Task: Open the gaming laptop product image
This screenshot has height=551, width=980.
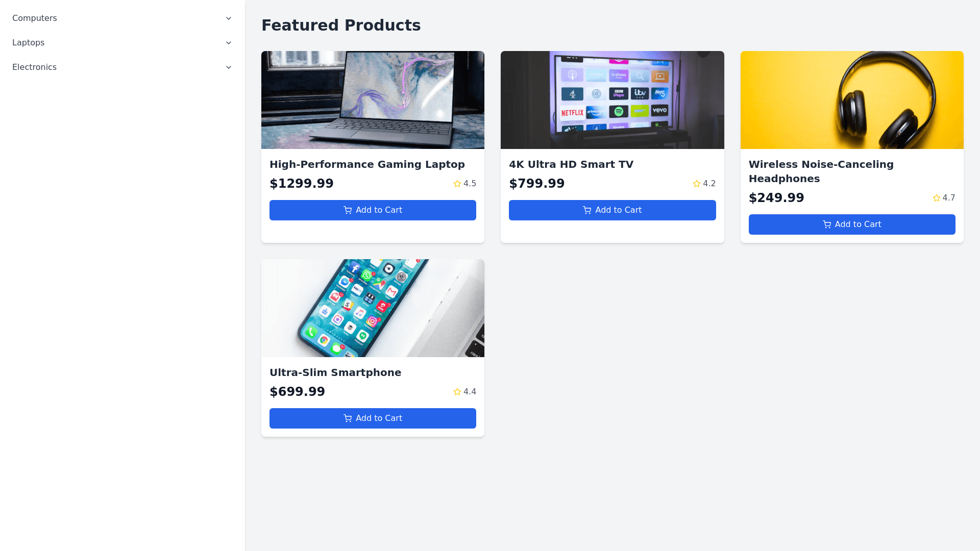Action: point(373,100)
